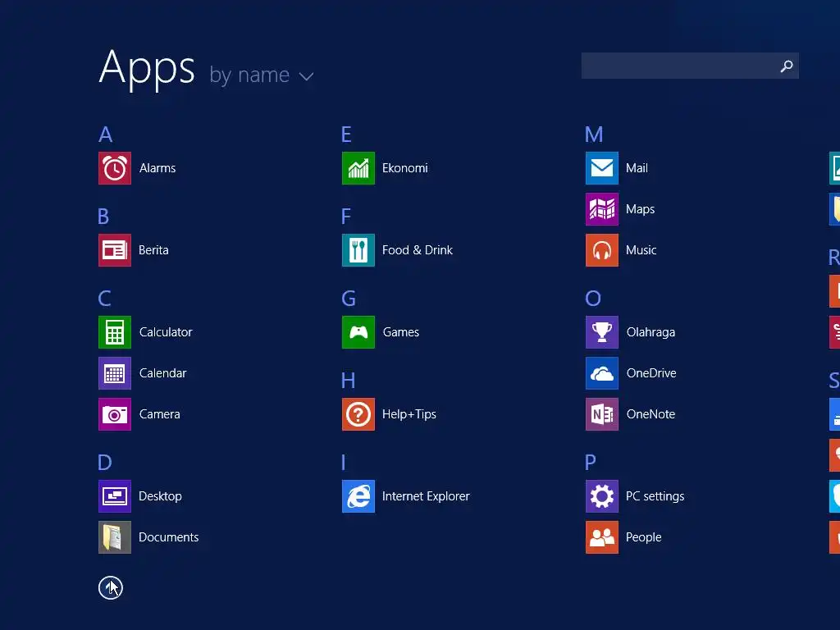
Task: Click the letter G group header
Action: 349,299
